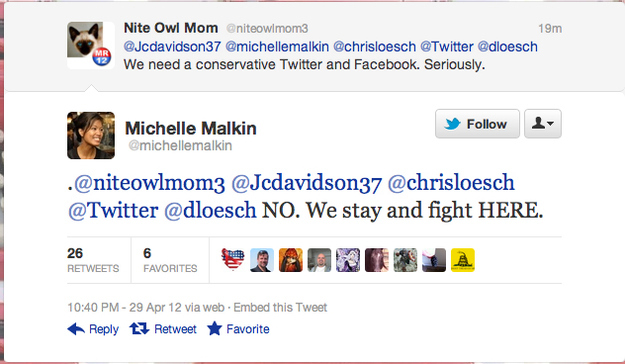This screenshot has width=625, height=364.
Task: Open the Embed this Tweet link
Action: (x=280, y=307)
